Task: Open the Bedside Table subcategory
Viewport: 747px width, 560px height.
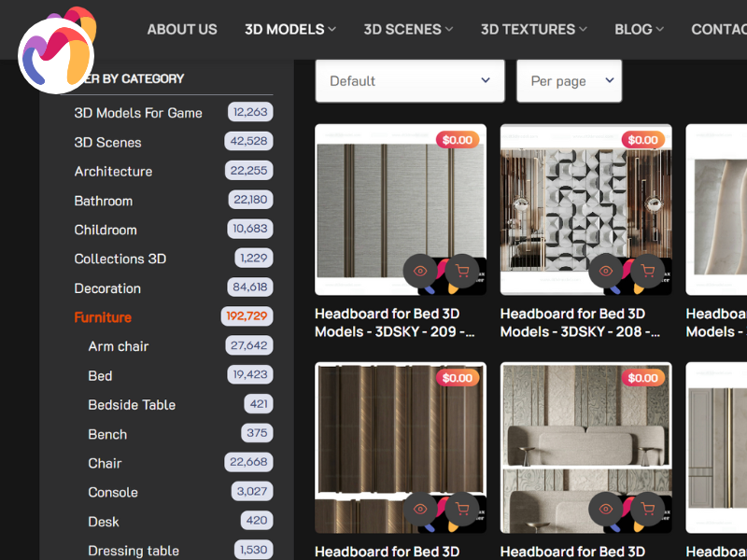Action: [132, 405]
